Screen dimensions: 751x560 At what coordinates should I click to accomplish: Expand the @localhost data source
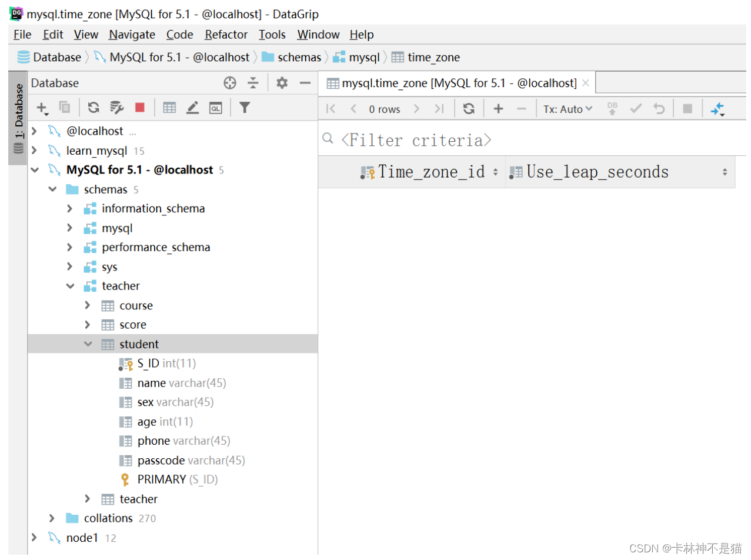[34, 131]
